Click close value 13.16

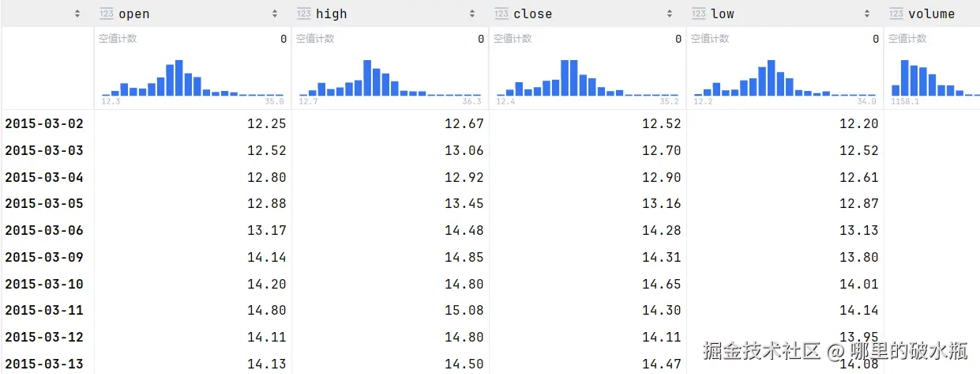click(x=662, y=203)
